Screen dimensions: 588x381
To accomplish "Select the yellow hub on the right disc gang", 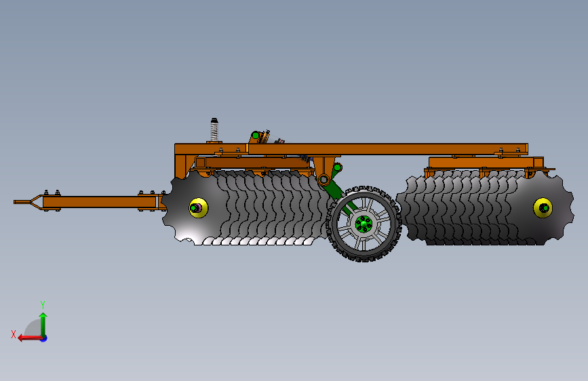I will pos(543,207).
